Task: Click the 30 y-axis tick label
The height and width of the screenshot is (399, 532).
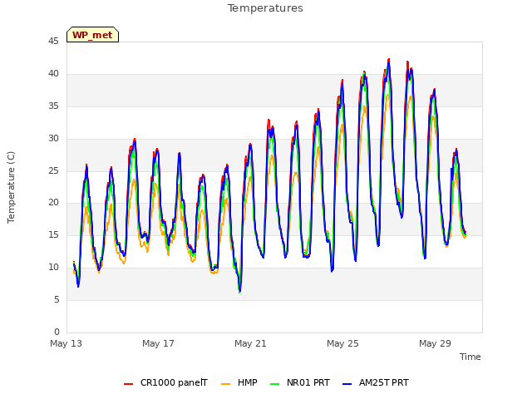Action: click(x=53, y=139)
